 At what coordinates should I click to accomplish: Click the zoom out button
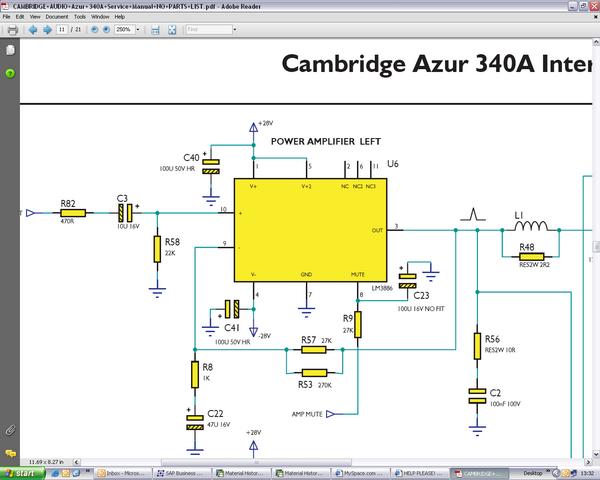coord(94,30)
